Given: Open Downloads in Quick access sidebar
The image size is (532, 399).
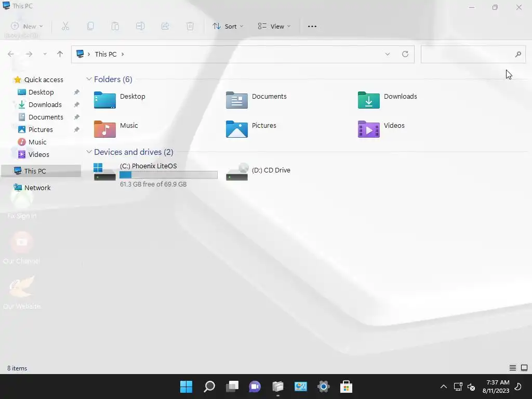Looking at the screenshot, I should pyautogui.click(x=39, y=104).
